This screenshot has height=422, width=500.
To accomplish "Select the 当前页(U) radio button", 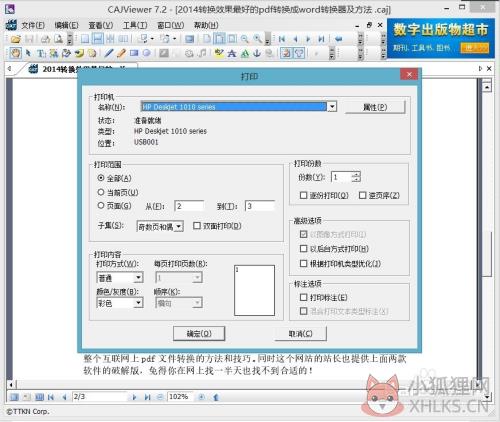I will tap(101, 192).
